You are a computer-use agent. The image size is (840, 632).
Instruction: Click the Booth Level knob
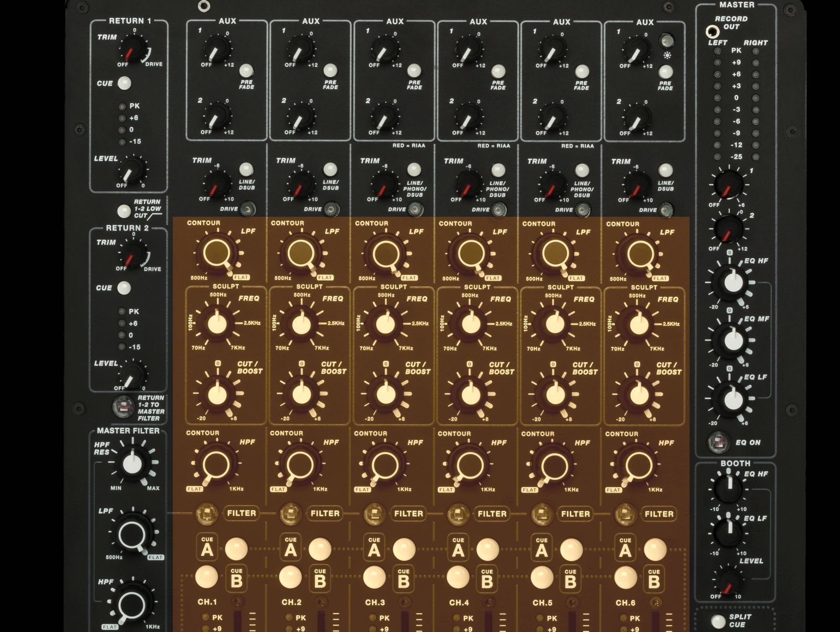pos(729,580)
